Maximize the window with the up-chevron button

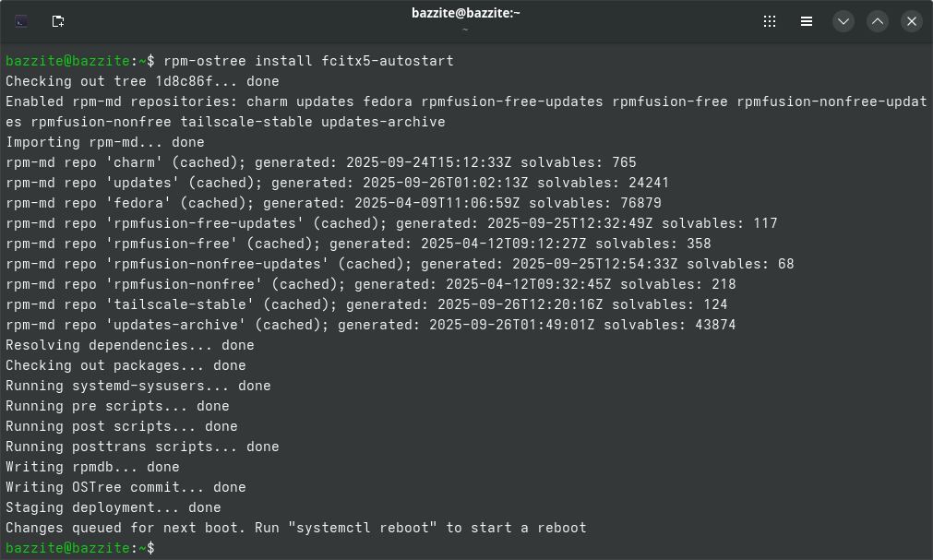point(877,20)
